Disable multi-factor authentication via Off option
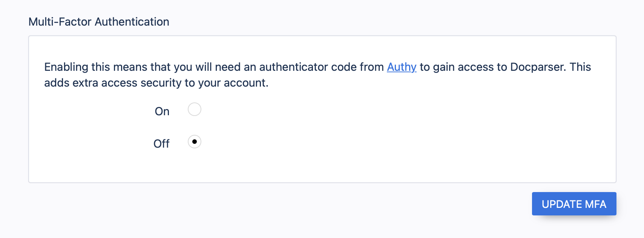Screen dimensions: 644x238 coord(195,142)
